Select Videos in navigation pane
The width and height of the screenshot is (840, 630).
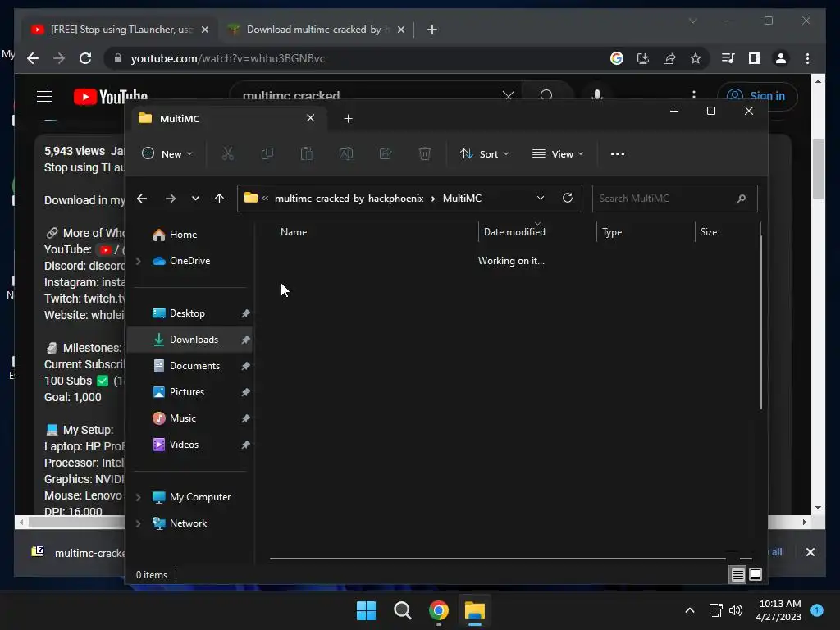[x=189, y=445]
